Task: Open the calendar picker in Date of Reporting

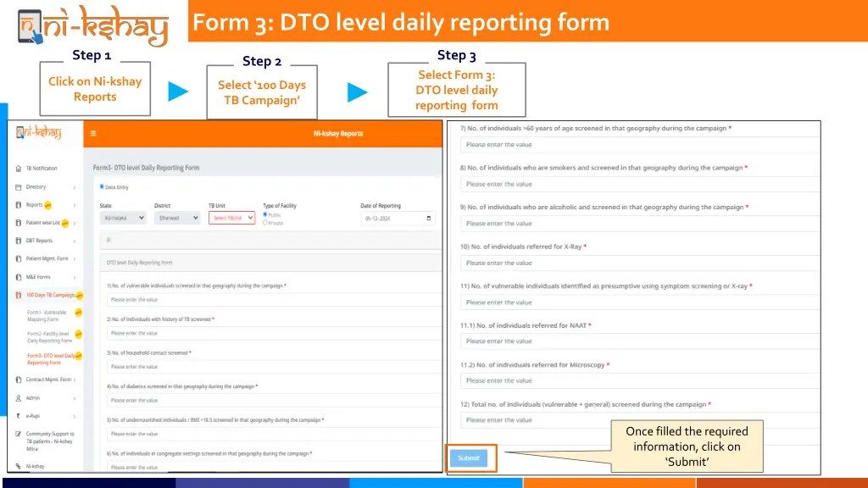Action: click(428, 218)
